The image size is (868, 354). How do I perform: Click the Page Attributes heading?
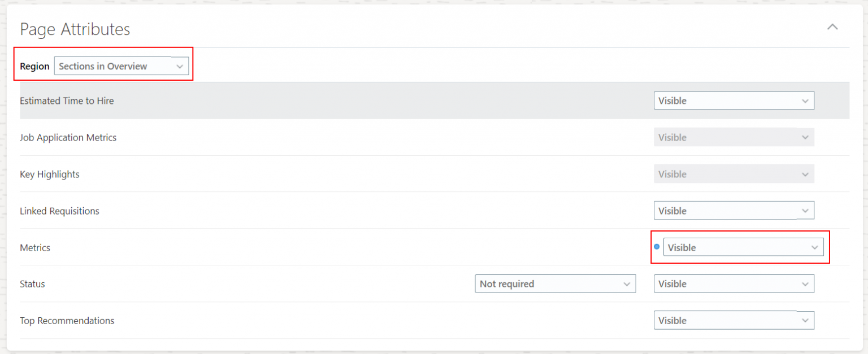[x=75, y=29]
